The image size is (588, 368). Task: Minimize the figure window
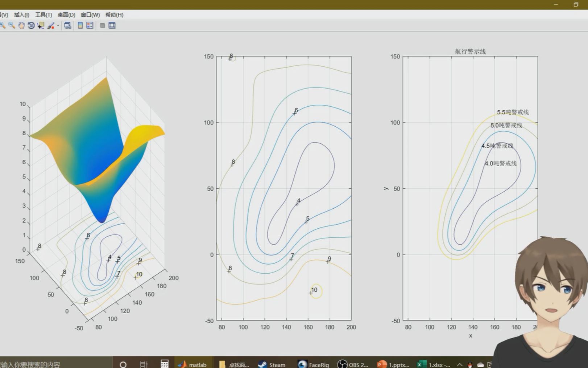(556, 4)
